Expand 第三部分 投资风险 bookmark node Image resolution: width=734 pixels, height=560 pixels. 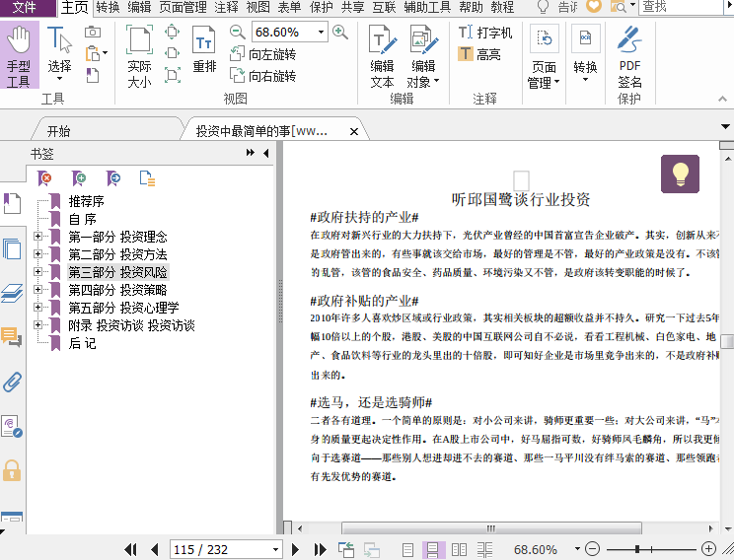(37, 272)
